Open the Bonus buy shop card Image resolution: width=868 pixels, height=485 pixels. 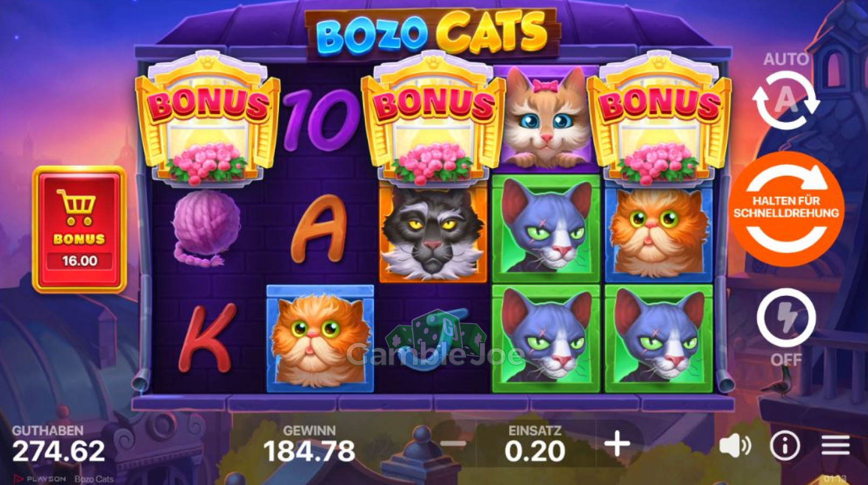pos(79,229)
